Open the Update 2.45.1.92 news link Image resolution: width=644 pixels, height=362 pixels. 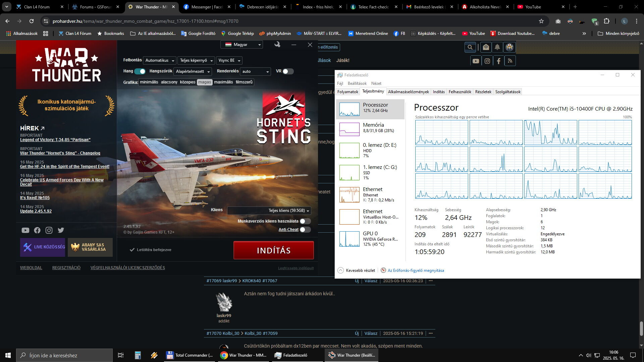[x=36, y=211]
